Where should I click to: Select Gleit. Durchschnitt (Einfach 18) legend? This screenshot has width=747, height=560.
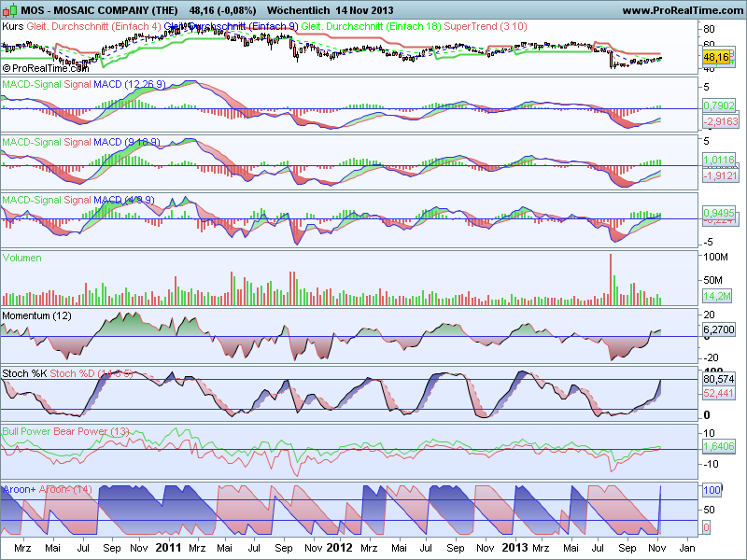pyautogui.click(x=371, y=26)
